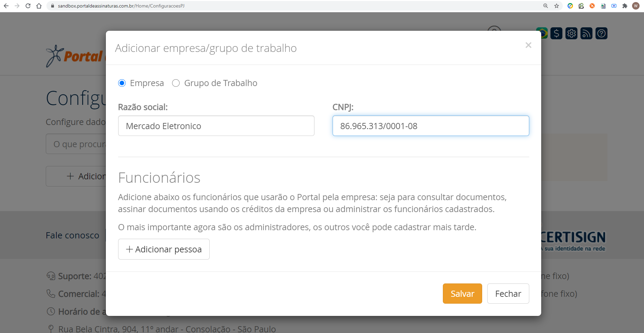Viewport: 644px width, 333px height.
Task: Bookmark this page with the star icon
Action: click(x=557, y=6)
